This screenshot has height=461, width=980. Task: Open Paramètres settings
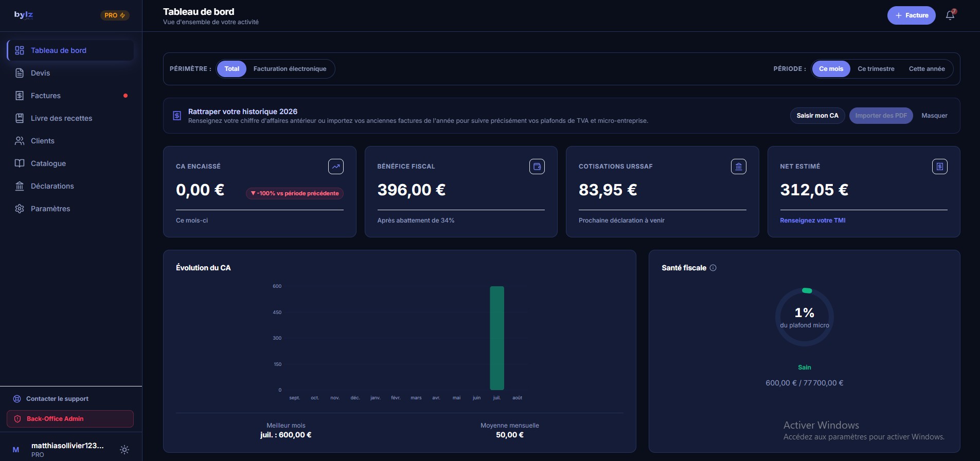tap(70, 209)
